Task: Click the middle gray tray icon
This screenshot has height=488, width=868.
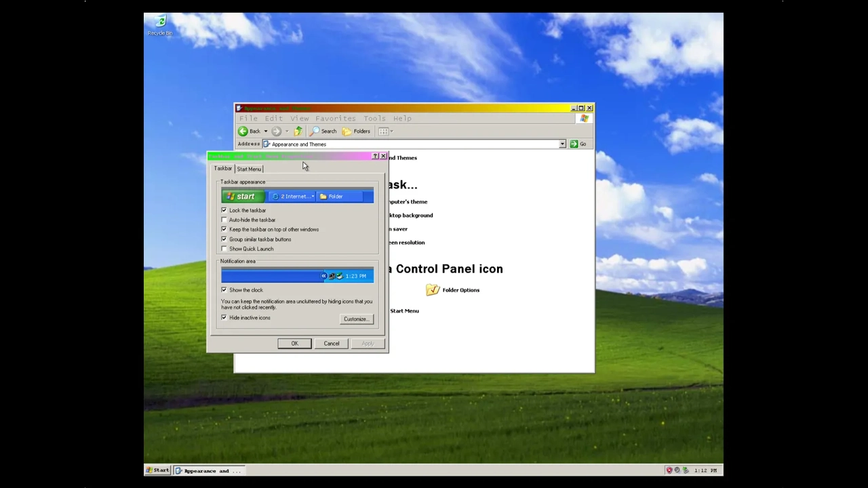Action: click(x=677, y=470)
